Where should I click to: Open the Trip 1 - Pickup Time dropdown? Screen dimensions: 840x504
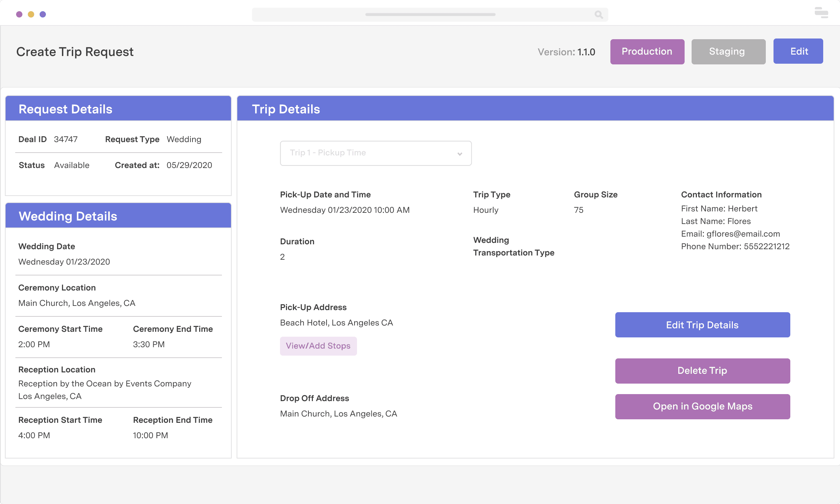tap(376, 153)
